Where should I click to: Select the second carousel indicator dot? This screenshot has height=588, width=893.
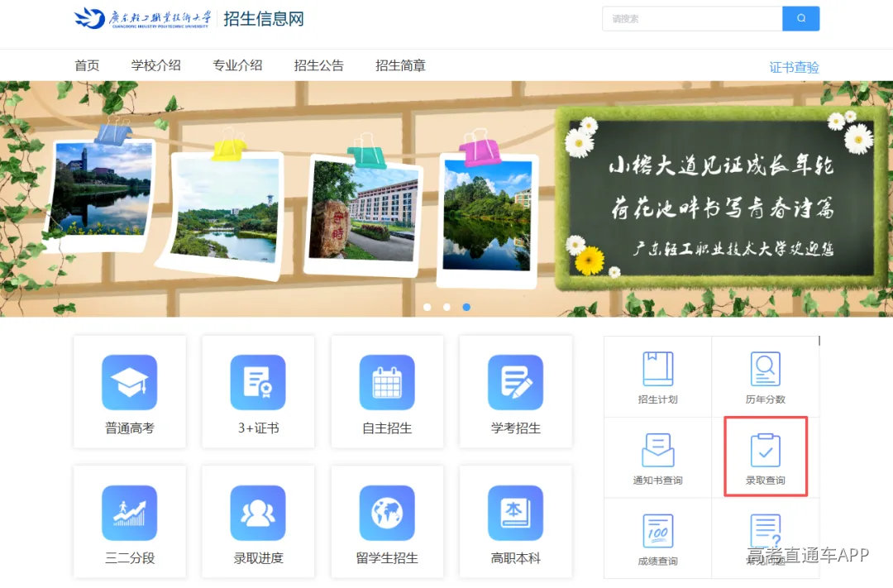tap(446, 307)
